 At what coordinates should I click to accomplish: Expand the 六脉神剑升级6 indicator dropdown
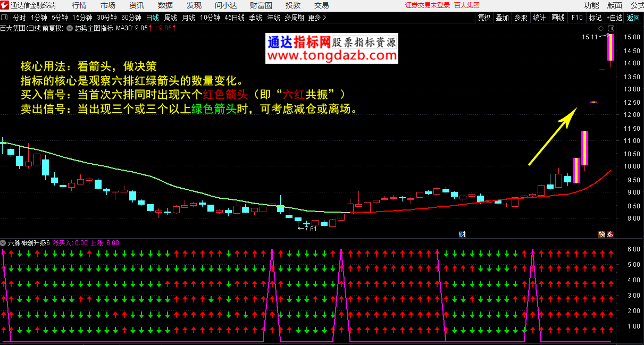(3, 243)
